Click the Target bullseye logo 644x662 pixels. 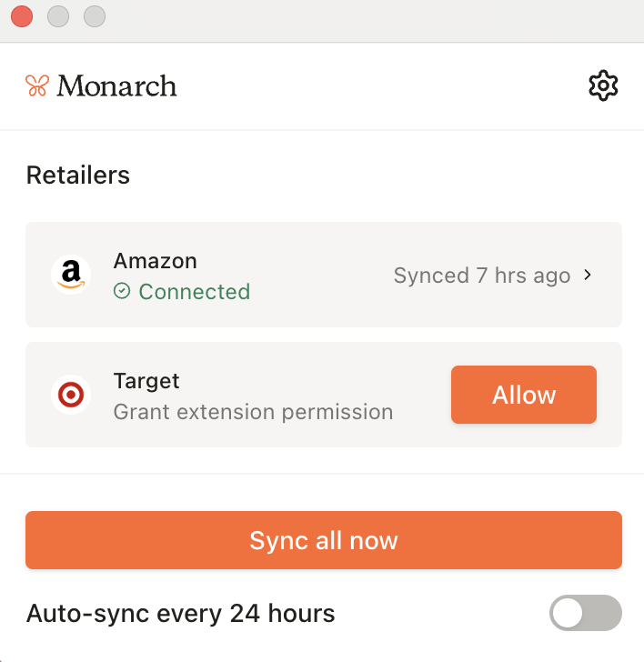click(71, 395)
